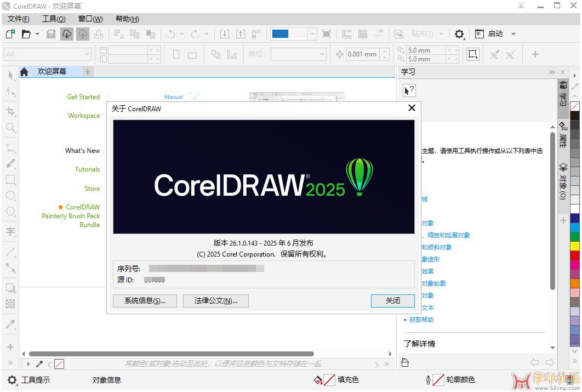Click the 法律公文 button
This screenshot has width=582, height=392.
216,300
